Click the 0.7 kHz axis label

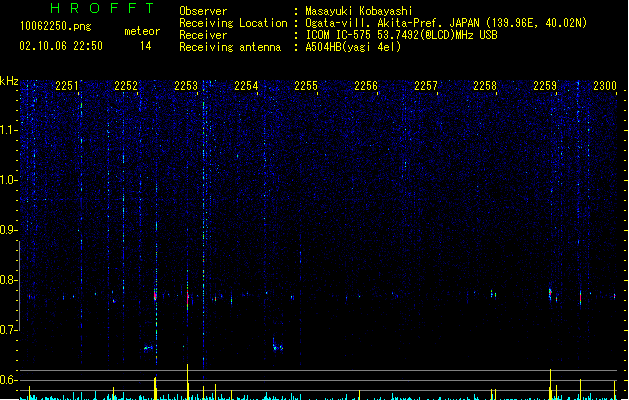[x=8, y=330]
